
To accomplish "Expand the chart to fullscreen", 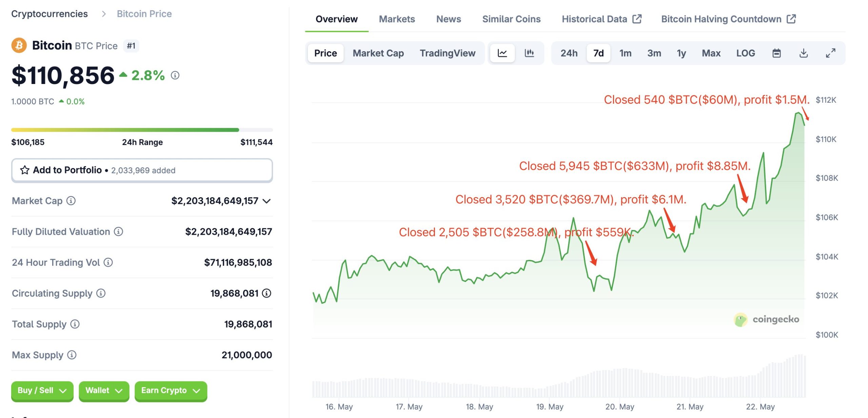I will (x=830, y=53).
